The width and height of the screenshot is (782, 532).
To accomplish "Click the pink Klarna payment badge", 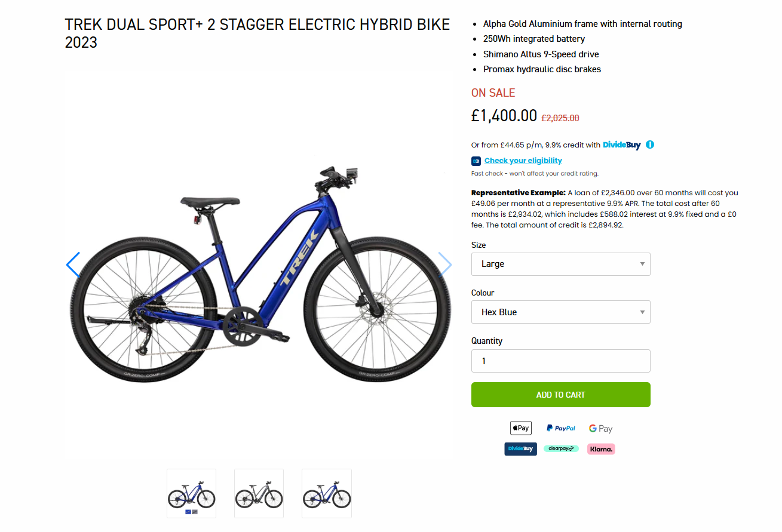I will tap(601, 448).
